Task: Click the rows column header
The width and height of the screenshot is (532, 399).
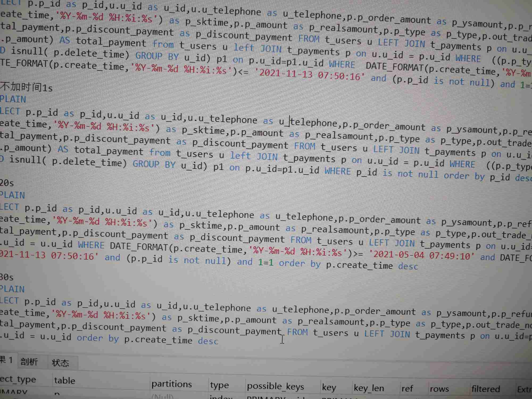Action: coord(439,389)
